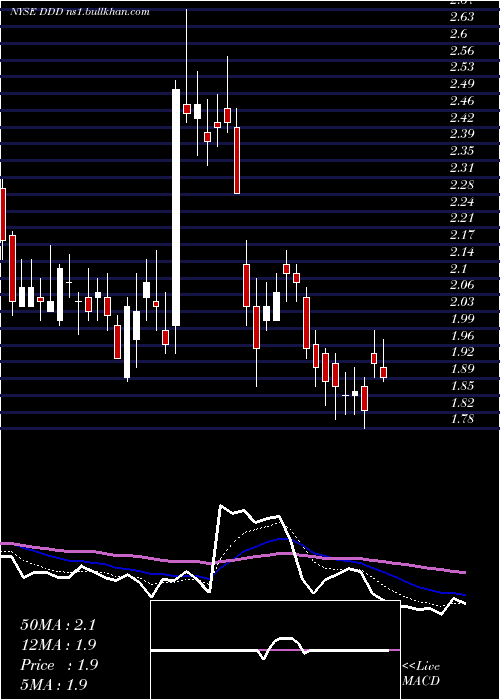
Task: Select the 2.46 price axis label
Action: [462, 101]
